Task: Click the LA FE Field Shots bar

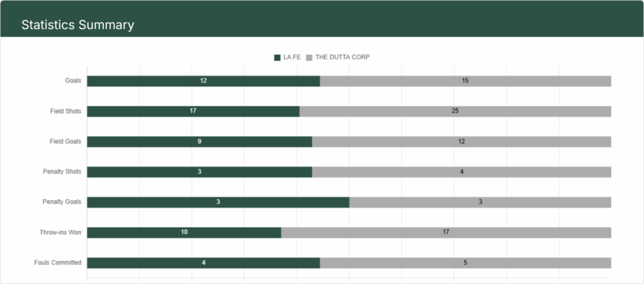Action: coord(193,111)
